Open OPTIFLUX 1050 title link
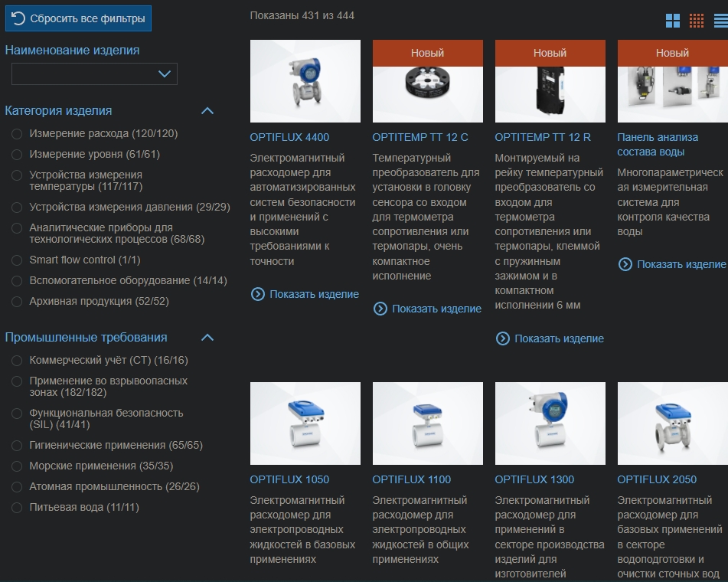 point(289,480)
